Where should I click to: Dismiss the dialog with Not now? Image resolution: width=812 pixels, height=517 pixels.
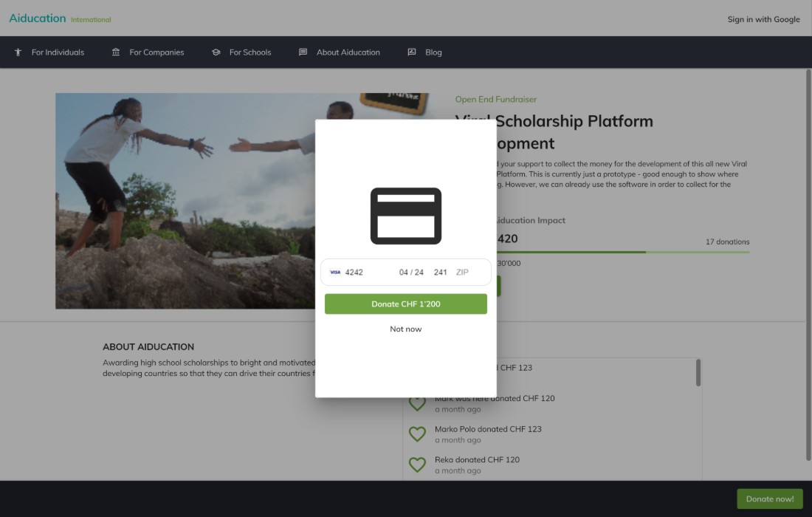click(x=406, y=329)
